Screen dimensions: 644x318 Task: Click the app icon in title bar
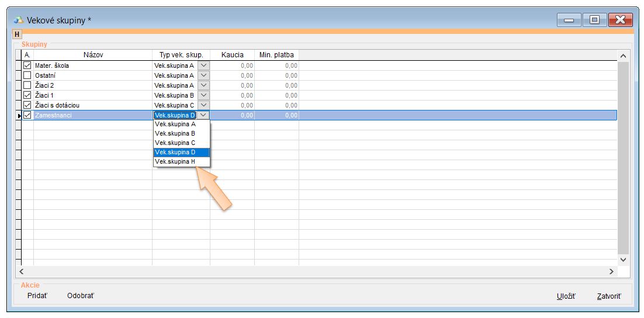[18, 20]
